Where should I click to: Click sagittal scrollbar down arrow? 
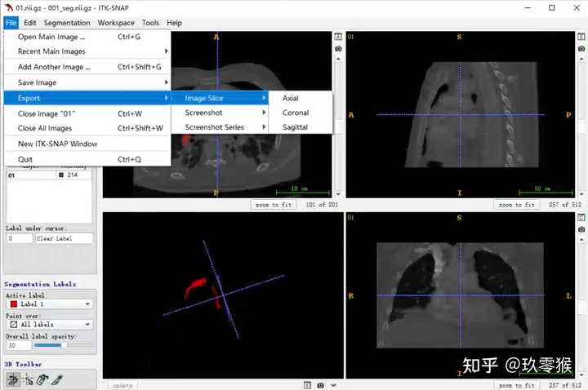pyautogui.click(x=581, y=194)
